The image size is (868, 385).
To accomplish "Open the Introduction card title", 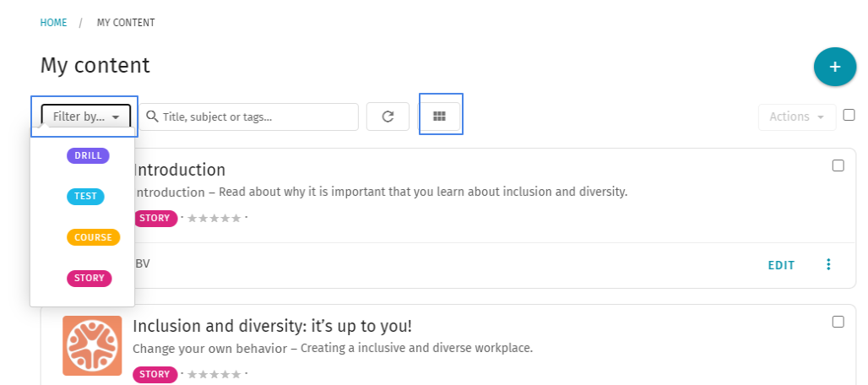I will point(179,170).
